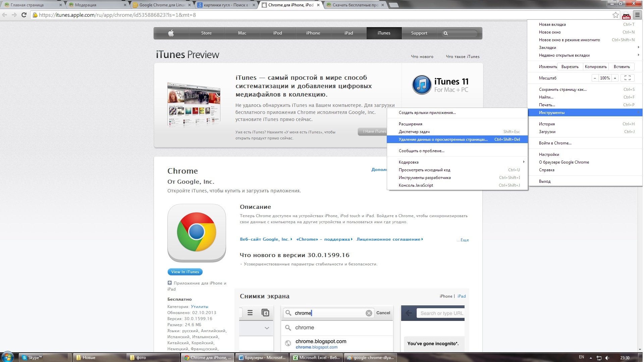The width and height of the screenshot is (644, 362).
Task: Open the iPhone tab on Apple nav
Action: point(313,33)
